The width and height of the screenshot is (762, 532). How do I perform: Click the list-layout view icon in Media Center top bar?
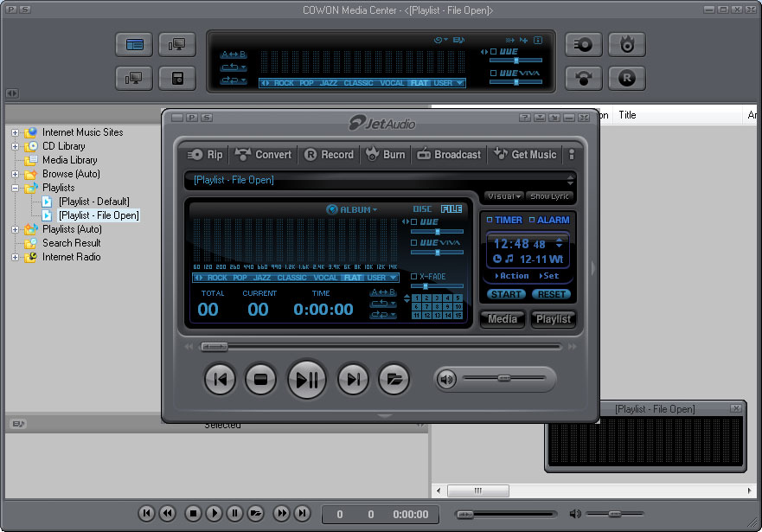coord(134,45)
